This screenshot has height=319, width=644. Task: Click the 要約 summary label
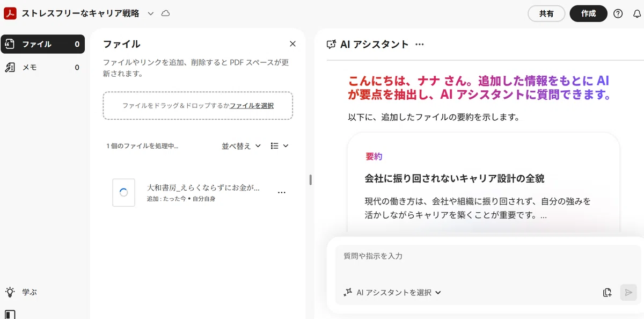click(374, 157)
